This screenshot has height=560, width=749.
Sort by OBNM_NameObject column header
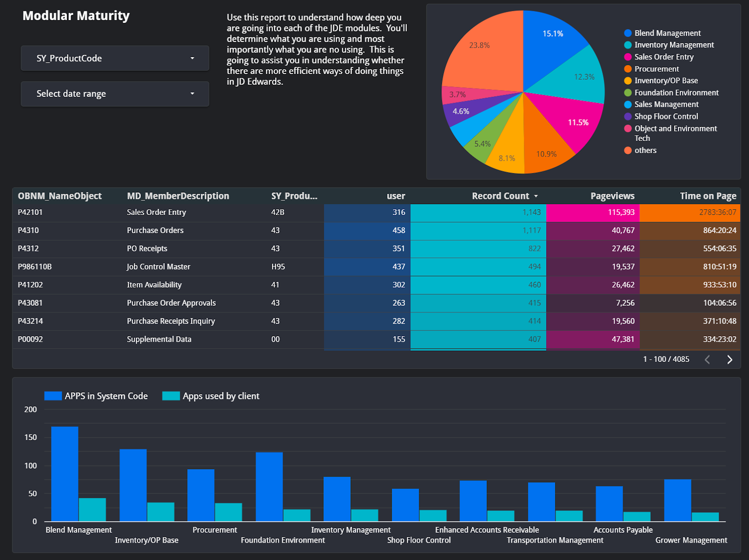tap(60, 196)
